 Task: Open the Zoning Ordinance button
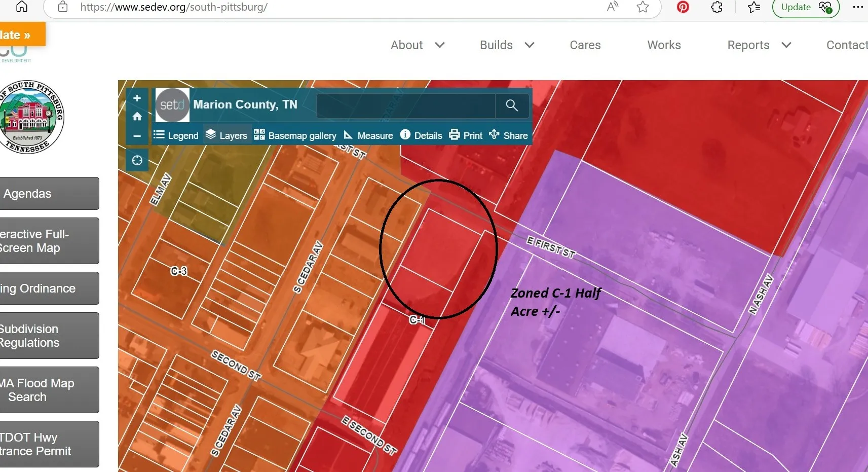pos(49,288)
